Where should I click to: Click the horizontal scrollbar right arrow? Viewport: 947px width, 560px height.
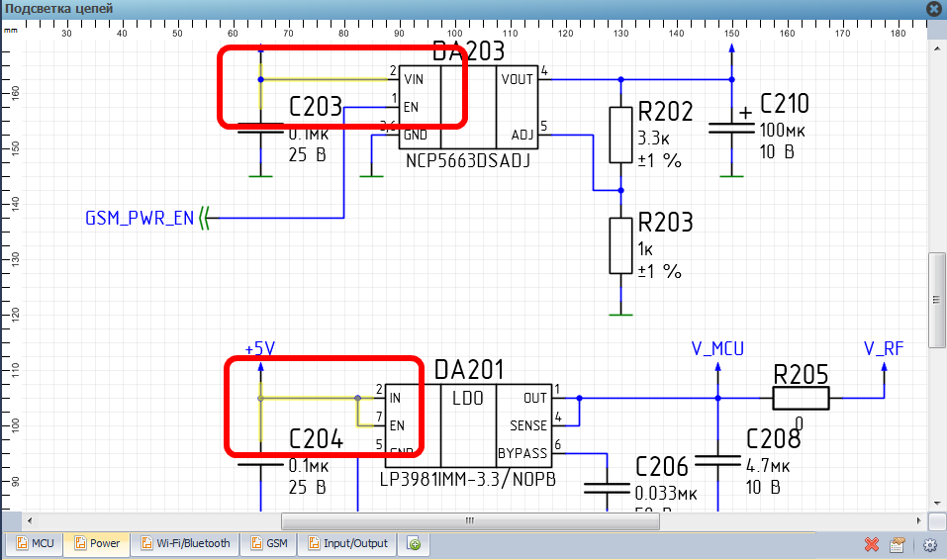tap(919, 520)
